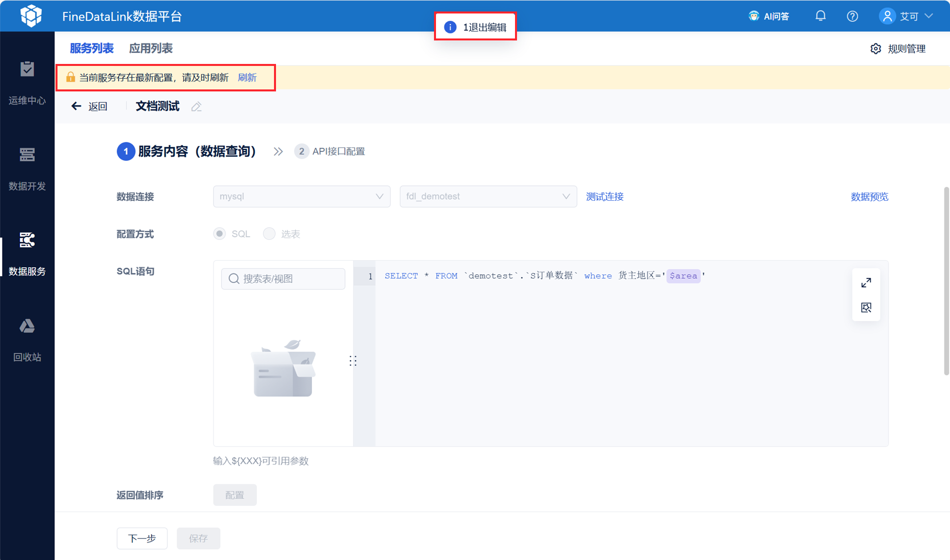
Task: Click the 刷新 link in the banner
Action: point(247,77)
